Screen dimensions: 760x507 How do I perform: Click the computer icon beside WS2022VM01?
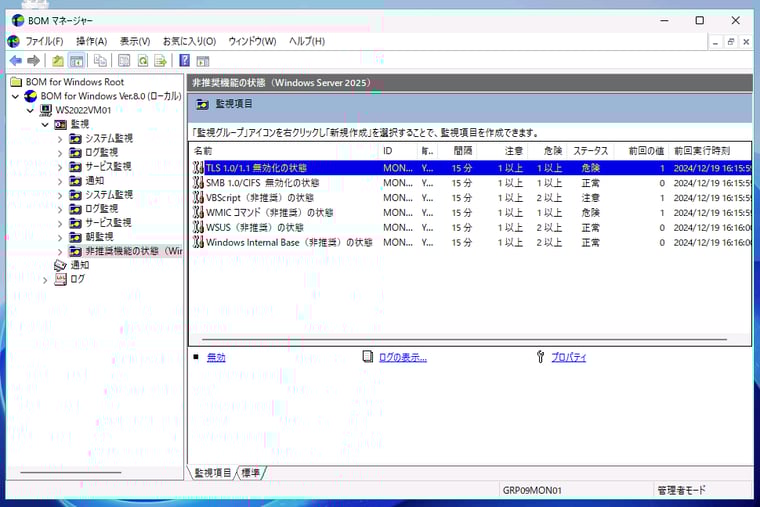46,110
